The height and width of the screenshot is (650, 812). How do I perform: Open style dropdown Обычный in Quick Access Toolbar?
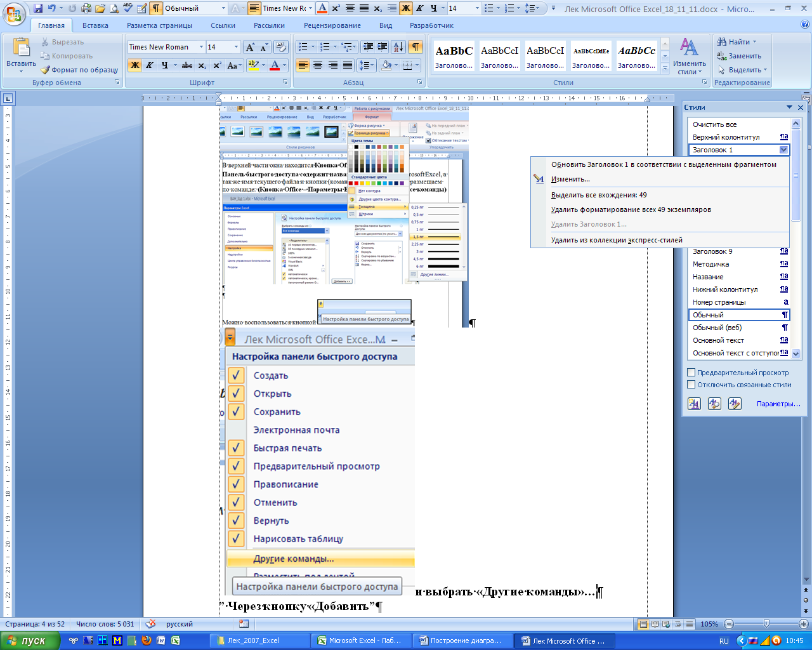click(x=224, y=8)
